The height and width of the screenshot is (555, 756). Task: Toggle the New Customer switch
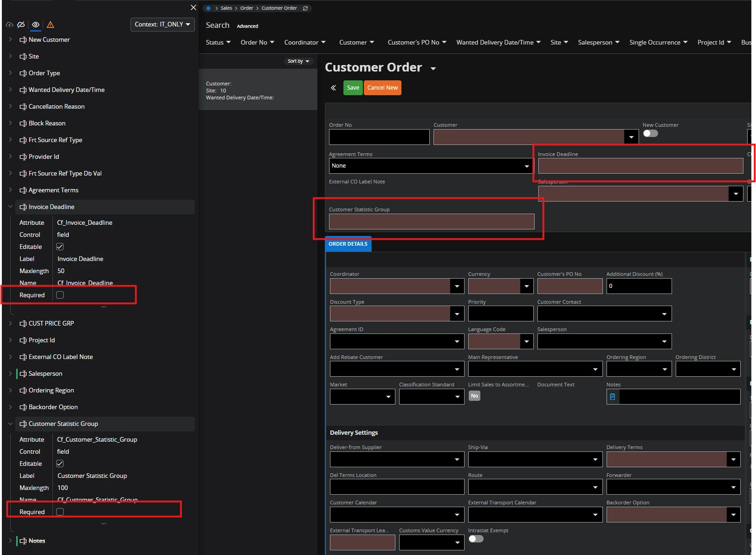tap(650, 133)
